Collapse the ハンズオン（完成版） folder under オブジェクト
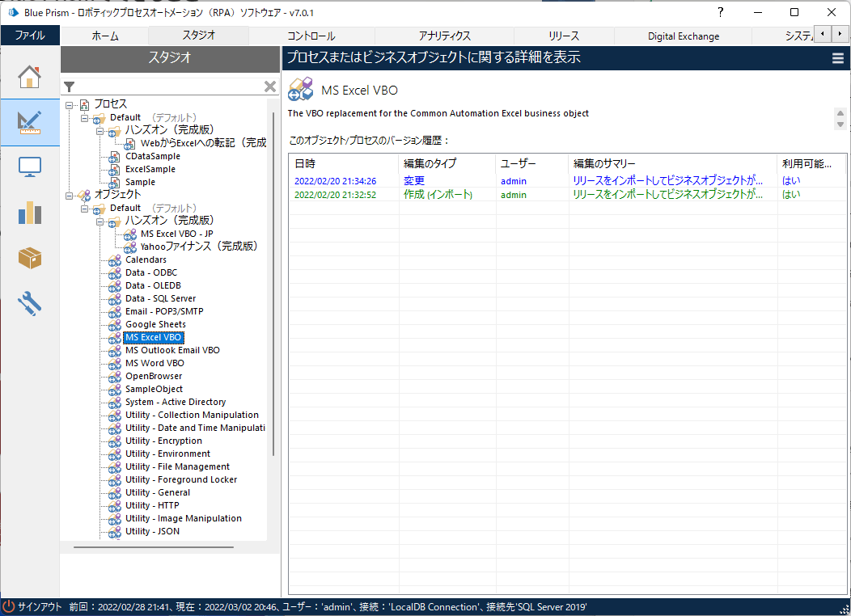The height and width of the screenshot is (616, 851). 100,221
